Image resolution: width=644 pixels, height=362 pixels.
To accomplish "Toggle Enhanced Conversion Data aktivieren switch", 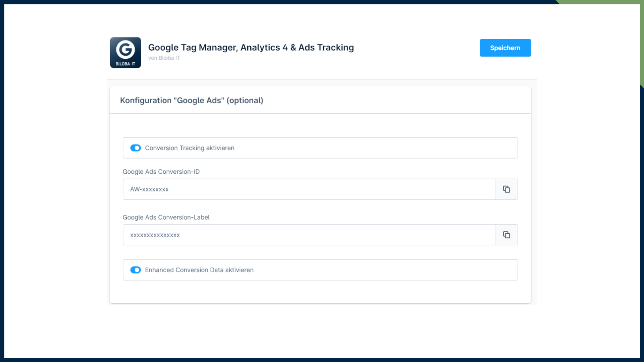I will (136, 270).
